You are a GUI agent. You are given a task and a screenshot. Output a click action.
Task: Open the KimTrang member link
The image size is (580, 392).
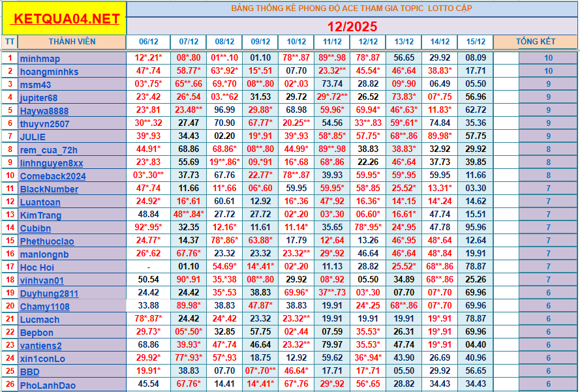[40, 215]
